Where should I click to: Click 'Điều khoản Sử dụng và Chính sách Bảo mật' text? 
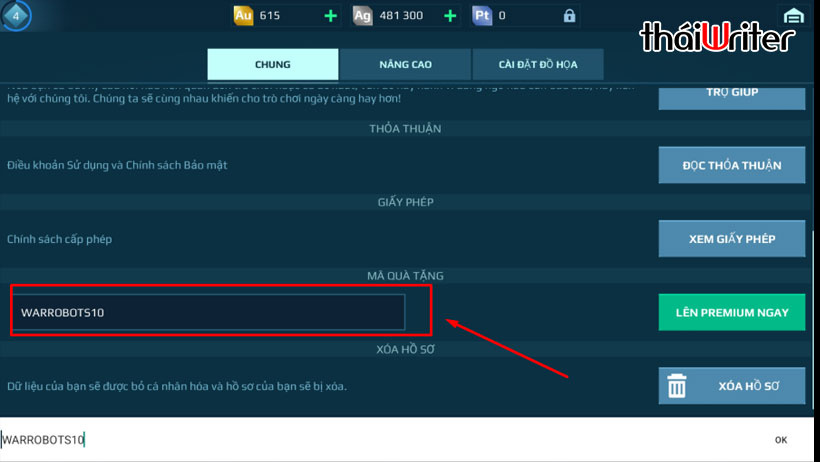point(117,165)
